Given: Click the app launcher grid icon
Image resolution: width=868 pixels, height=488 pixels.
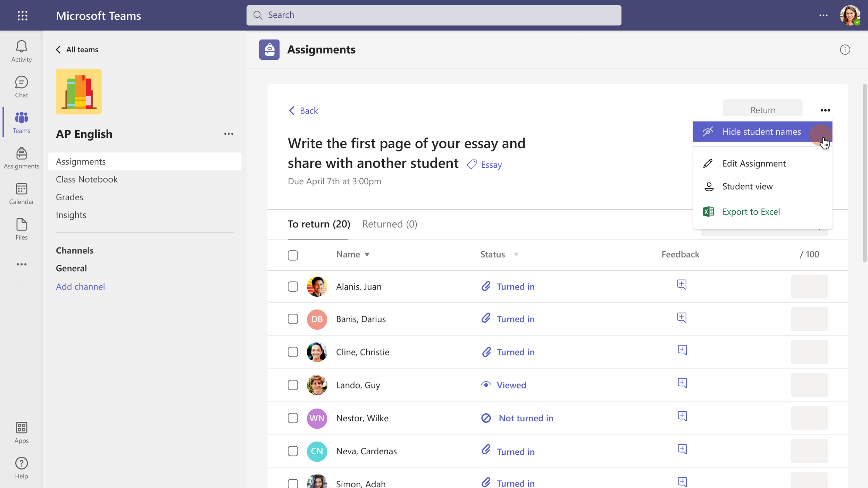Looking at the screenshot, I should pyautogui.click(x=23, y=15).
